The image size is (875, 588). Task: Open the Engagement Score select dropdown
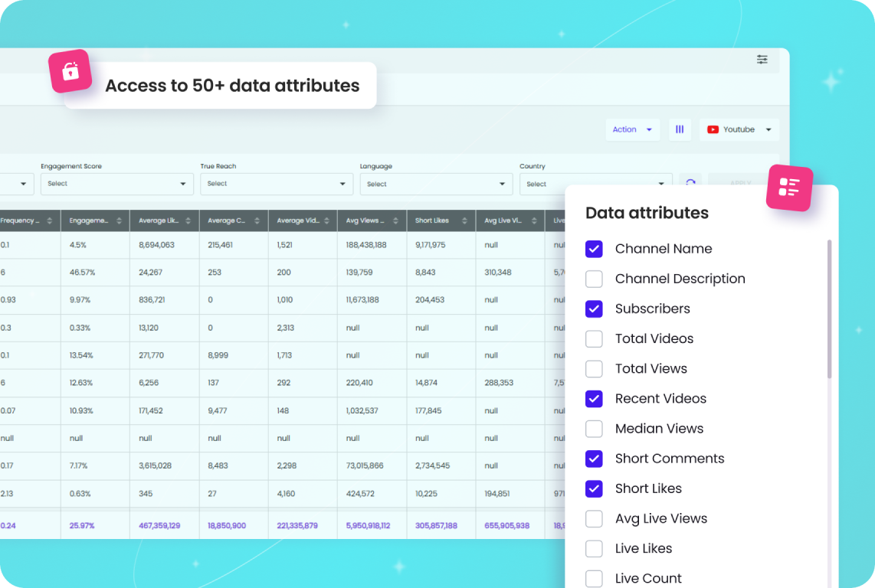click(117, 184)
